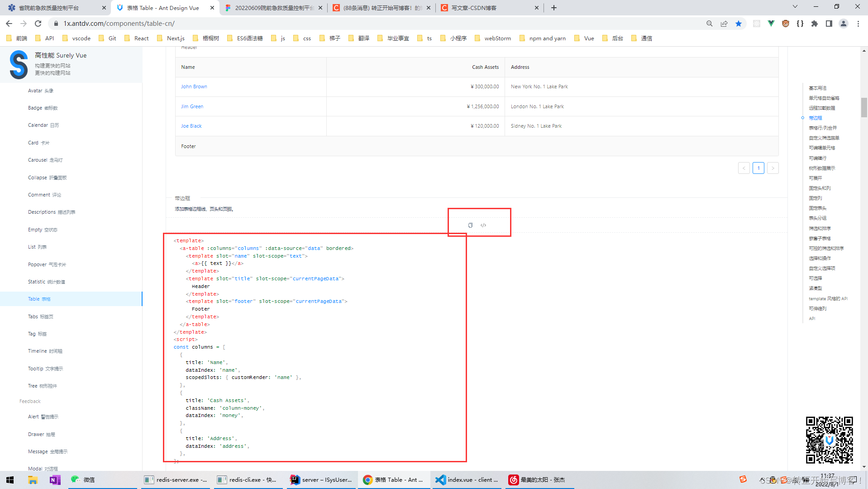Open Jim Green name link
Screen dimensions: 868x489
point(192,106)
